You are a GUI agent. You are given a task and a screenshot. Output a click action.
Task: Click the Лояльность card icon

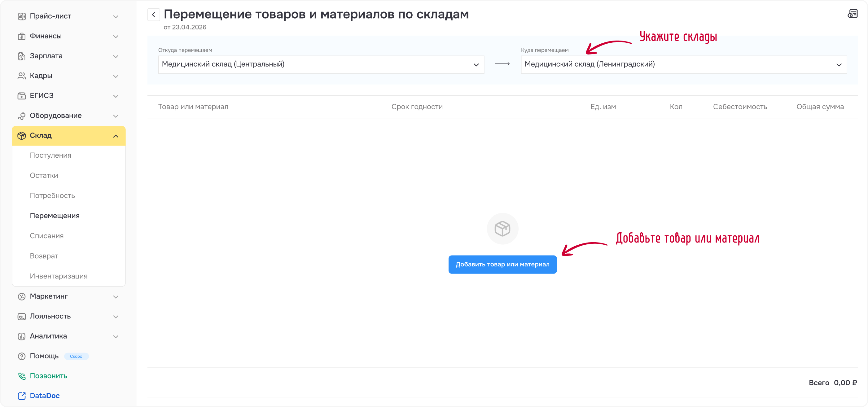[x=22, y=316]
